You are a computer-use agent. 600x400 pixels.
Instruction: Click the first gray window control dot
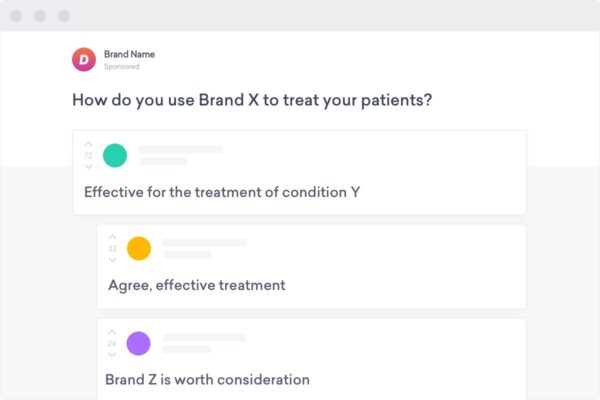coord(16,16)
